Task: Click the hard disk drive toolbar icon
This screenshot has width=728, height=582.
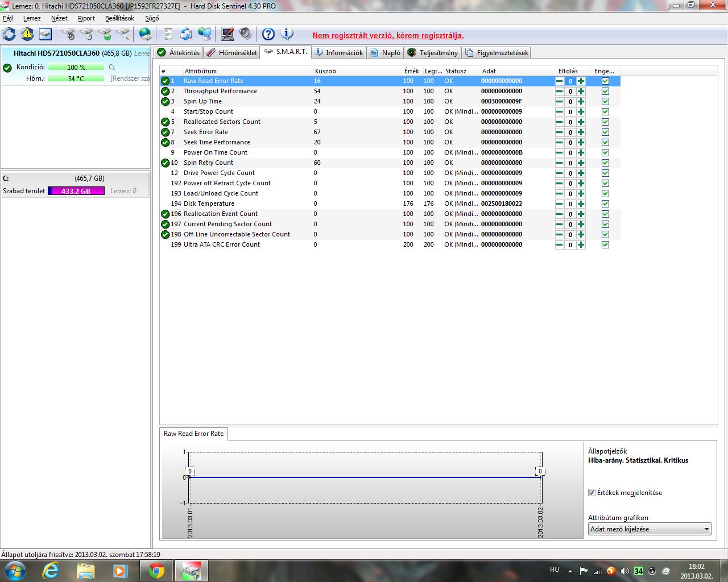Action: coord(45,34)
